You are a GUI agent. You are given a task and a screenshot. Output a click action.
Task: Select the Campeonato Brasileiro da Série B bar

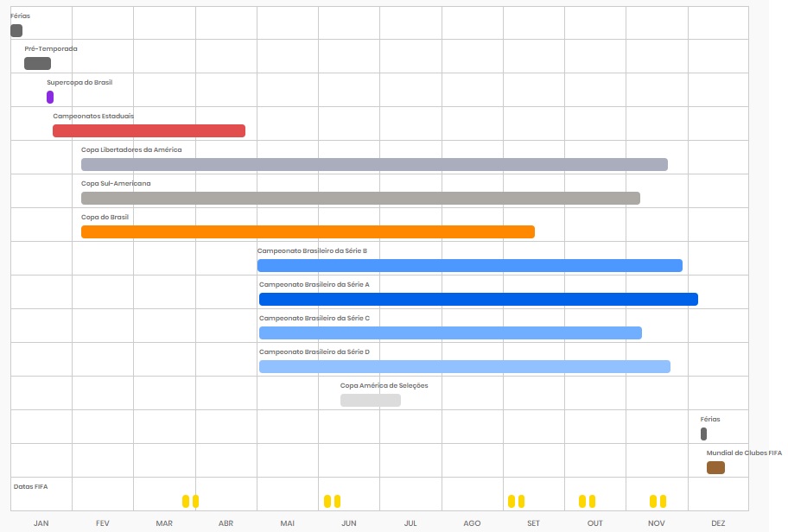pyautogui.click(x=469, y=266)
